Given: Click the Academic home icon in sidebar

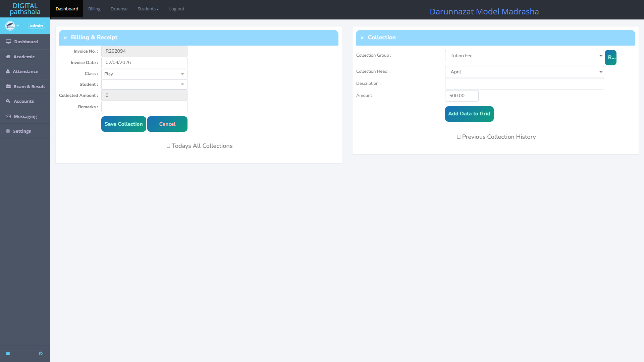Looking at the screenshot, I should tap(8, 57).
